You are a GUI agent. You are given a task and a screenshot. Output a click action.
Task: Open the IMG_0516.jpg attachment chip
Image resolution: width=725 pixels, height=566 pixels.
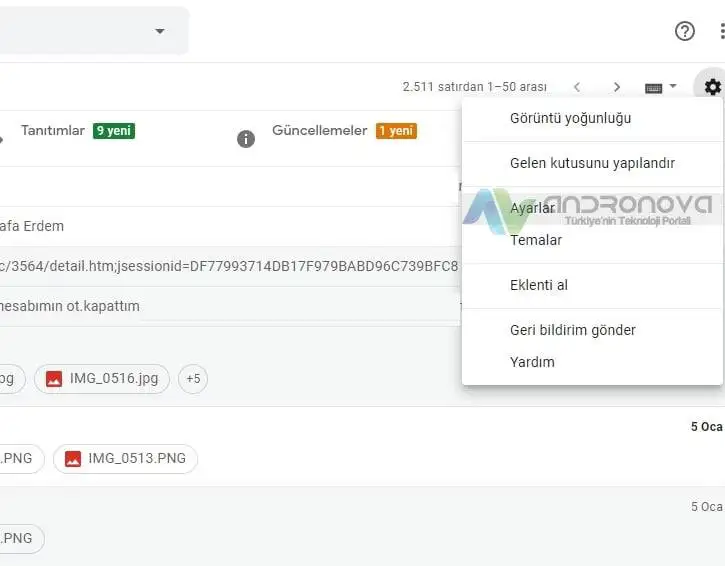coord(102,379)
